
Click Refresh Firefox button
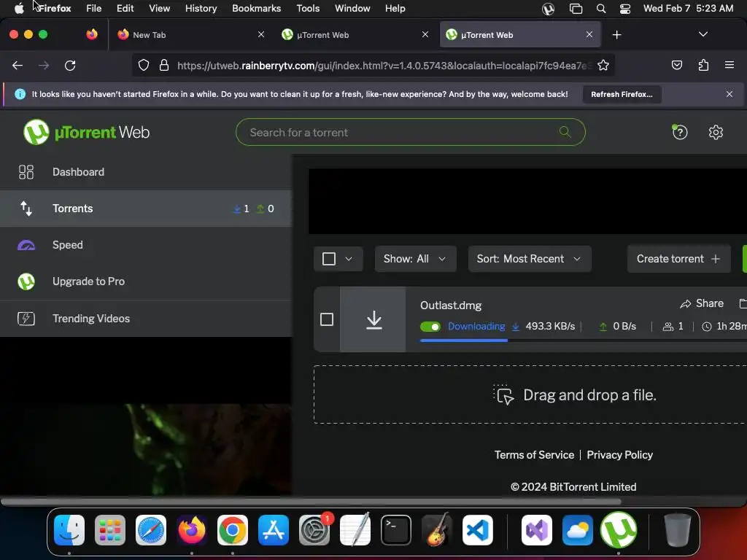[x=622, y=94]
